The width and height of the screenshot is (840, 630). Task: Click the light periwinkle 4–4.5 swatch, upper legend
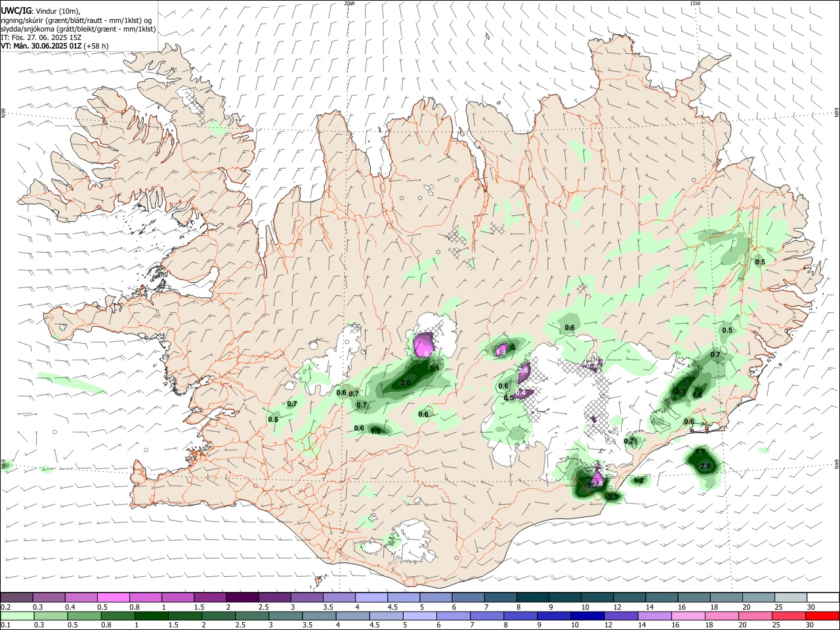[x=371, y=597]
